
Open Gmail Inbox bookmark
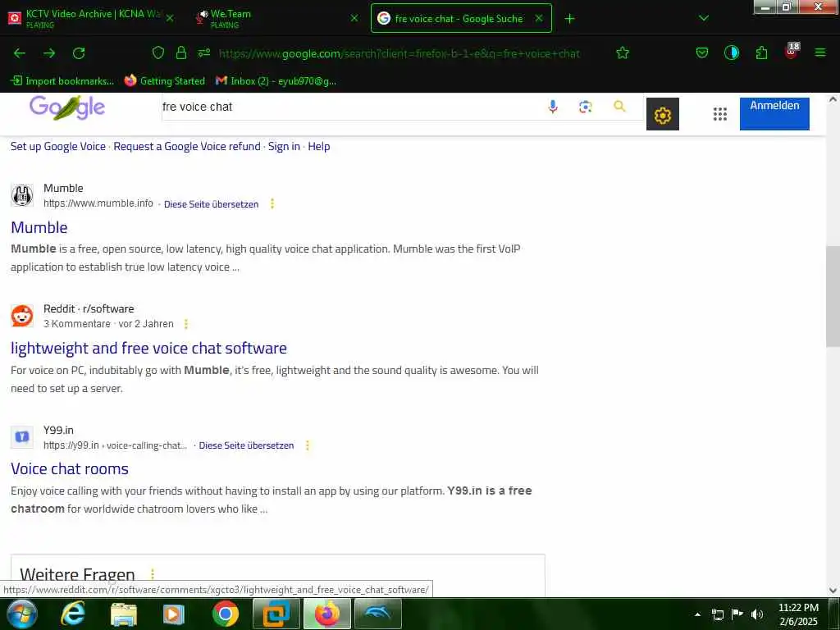tap(276, 81)
